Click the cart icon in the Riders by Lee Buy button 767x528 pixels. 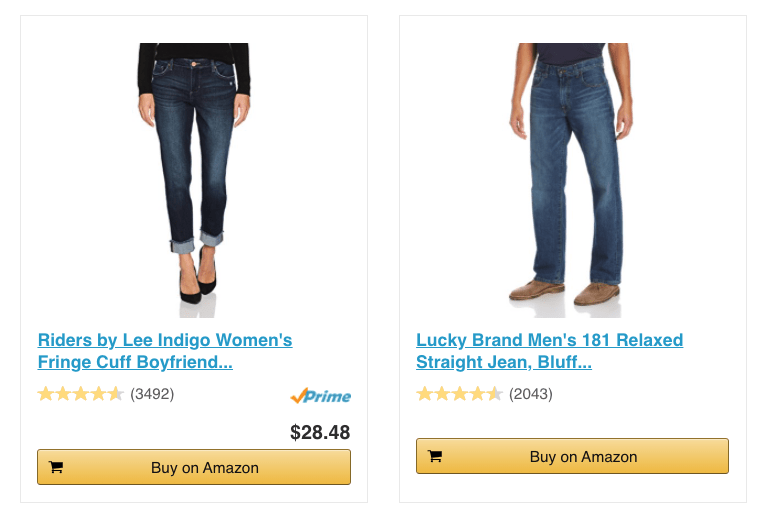point(56,467)
